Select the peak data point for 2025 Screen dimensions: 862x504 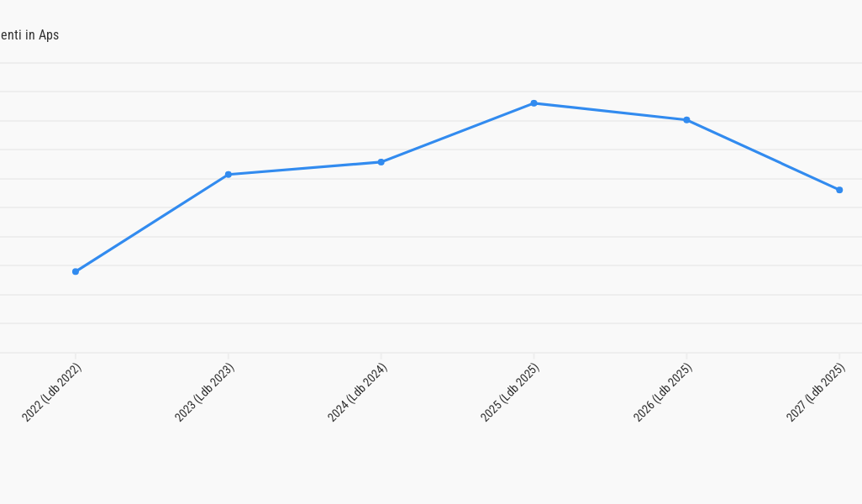[533, 103]
